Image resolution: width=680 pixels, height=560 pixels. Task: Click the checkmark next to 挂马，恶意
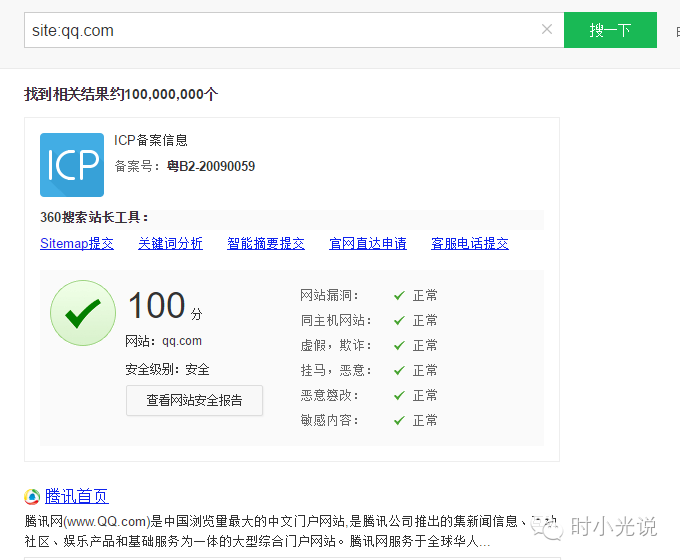[x=399, y=371]
